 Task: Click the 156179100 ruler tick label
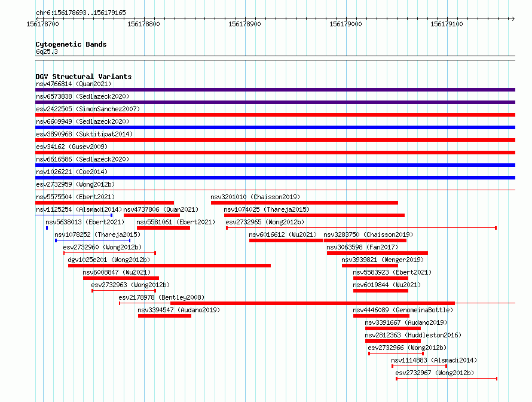(x=447, y=24)
